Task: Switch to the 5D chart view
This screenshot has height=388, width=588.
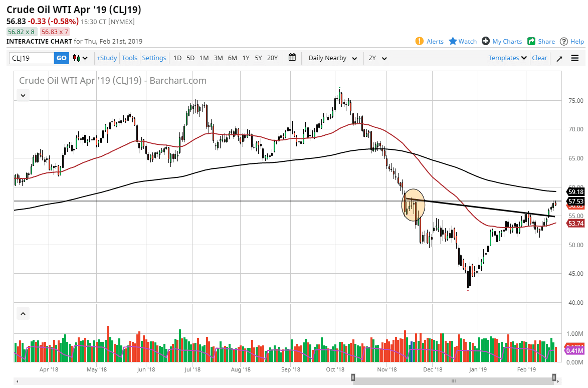Action: [190, 58]
